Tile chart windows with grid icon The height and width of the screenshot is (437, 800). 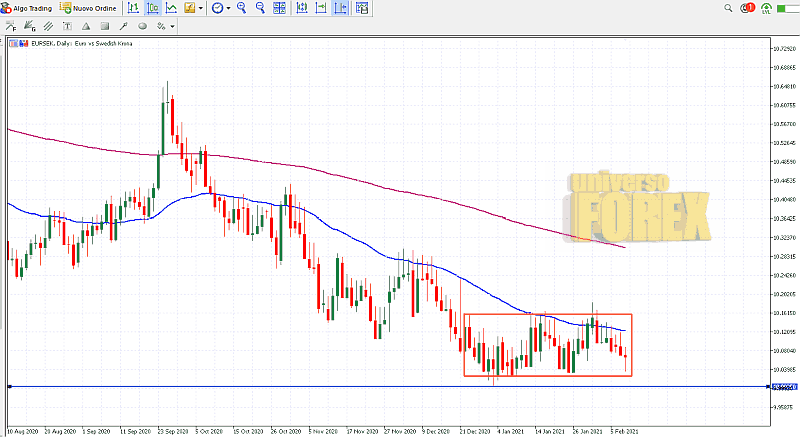(x=281, y=8)
